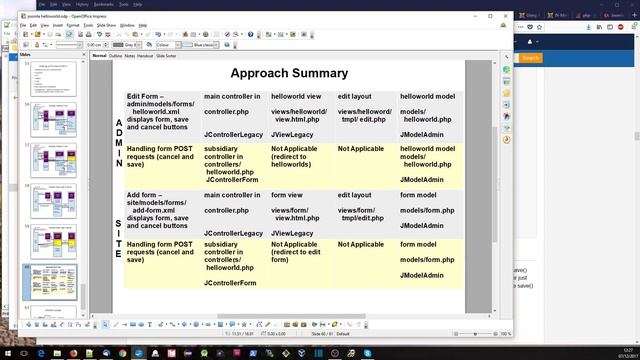640x360 pixels.
Task: Toggle Glue Points mode in drawing toolbar
Action: click(267, 324)
